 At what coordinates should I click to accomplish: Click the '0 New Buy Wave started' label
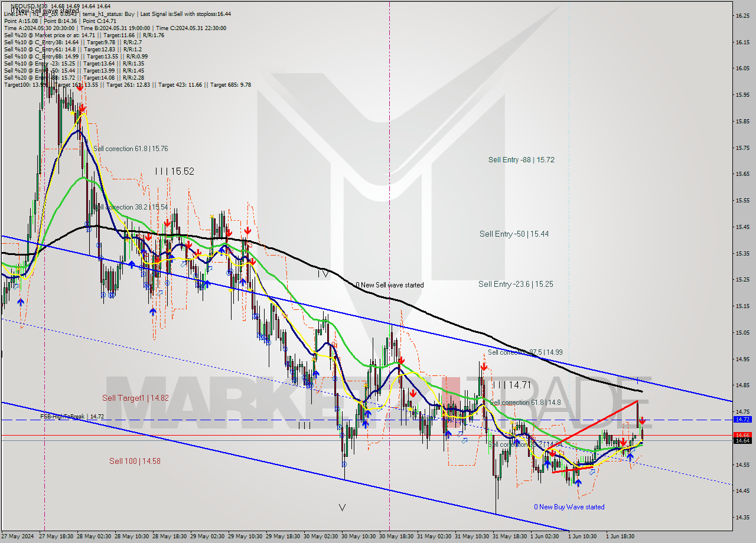tap(569, 507)
